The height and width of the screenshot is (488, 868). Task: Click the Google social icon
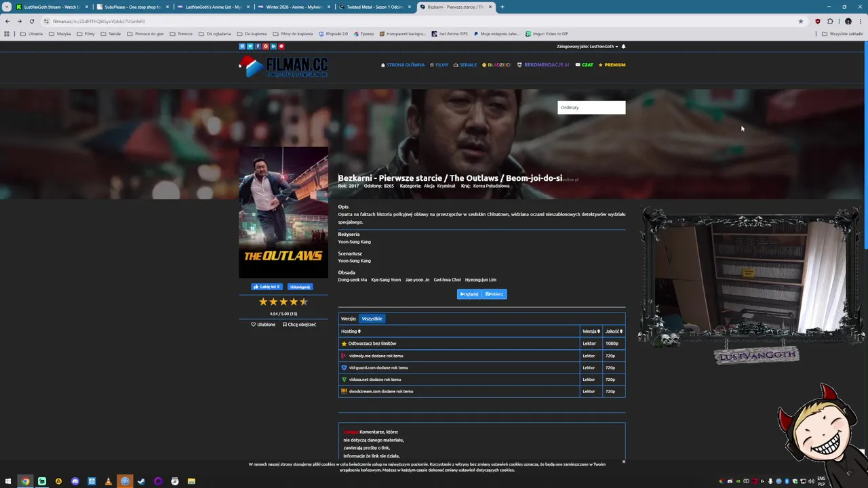(x=265, y=46)
